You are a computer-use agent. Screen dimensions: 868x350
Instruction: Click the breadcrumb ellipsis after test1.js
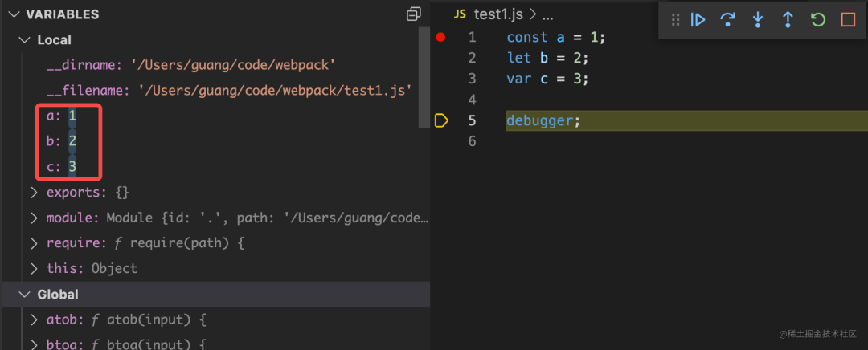coord(547,15)
